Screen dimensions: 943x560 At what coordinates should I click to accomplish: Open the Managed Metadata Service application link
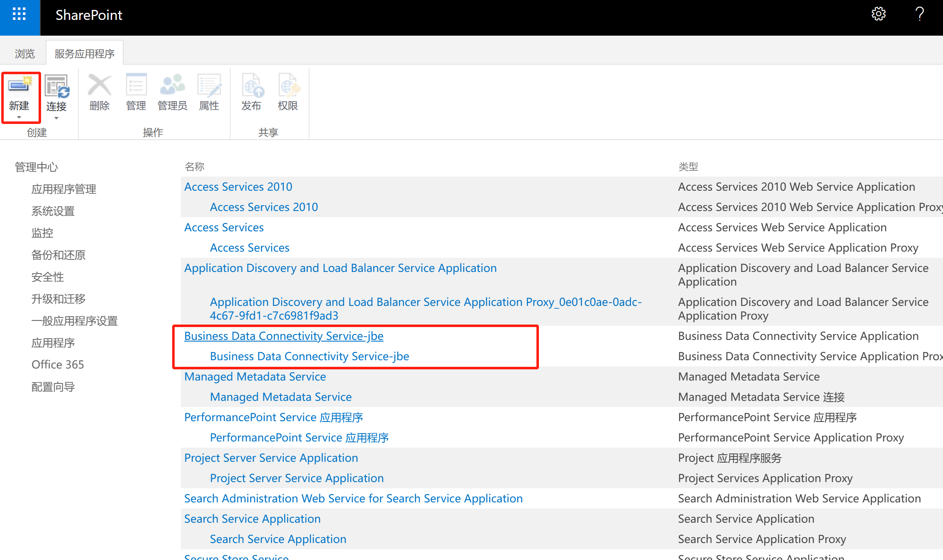click(x=255, y=377)
